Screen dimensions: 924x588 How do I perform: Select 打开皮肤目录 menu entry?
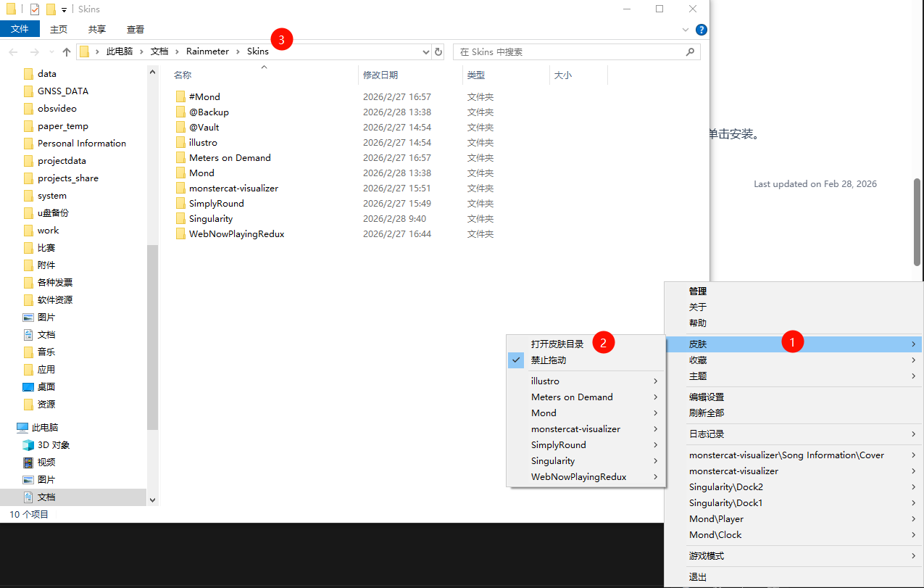pos(557,344)
